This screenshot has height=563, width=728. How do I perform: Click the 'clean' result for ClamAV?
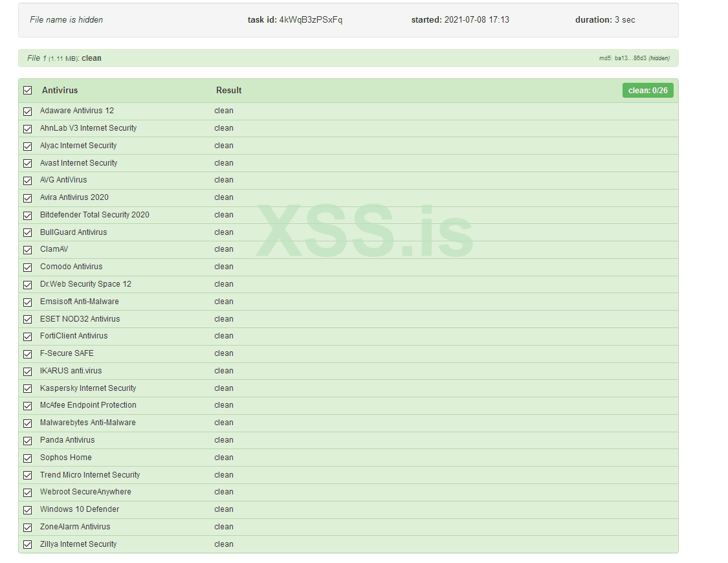pyautogui.click(x=224, y=249)
